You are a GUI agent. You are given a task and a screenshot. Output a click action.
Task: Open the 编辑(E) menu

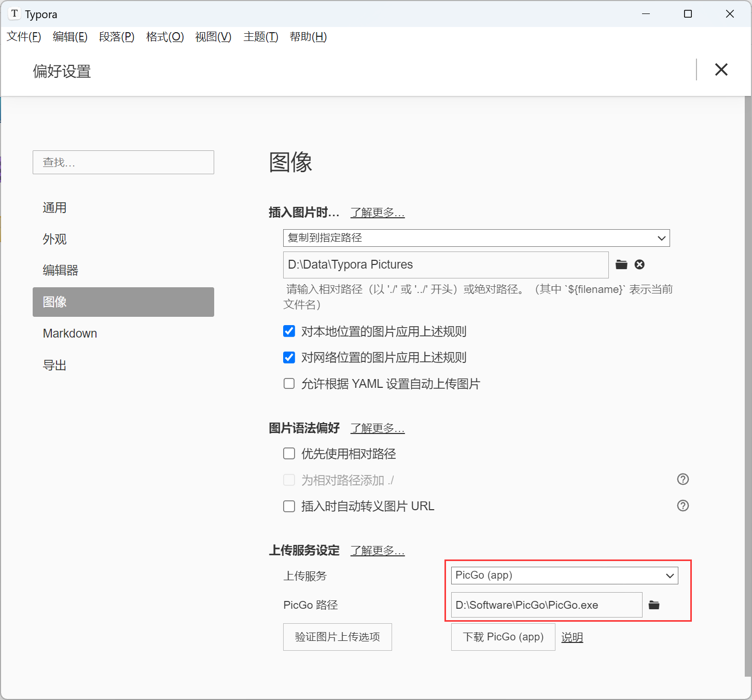[70, 37]
